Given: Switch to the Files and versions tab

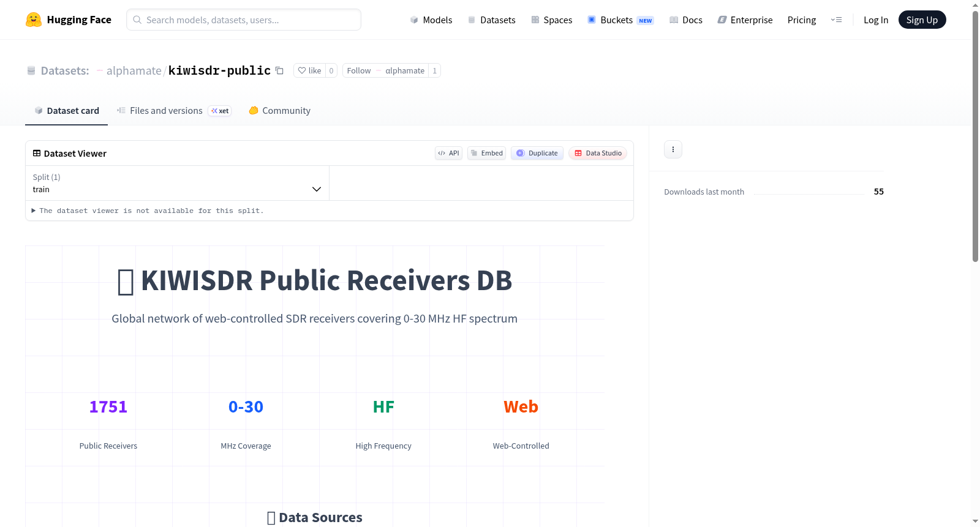Looking at the screenshot, I should pyautogui.click(x=174, y=111).
